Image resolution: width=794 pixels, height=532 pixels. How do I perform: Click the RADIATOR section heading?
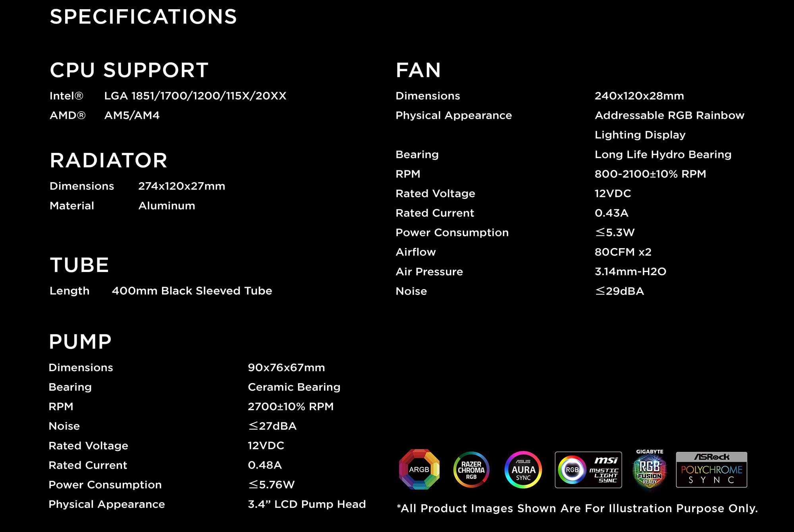coord(108,160)
